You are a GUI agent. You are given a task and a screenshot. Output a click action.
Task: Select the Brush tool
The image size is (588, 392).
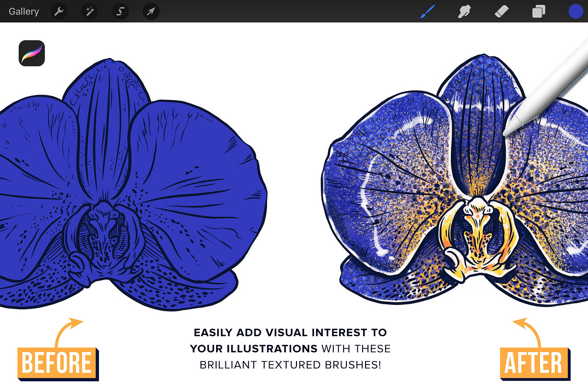pos(428,11)
